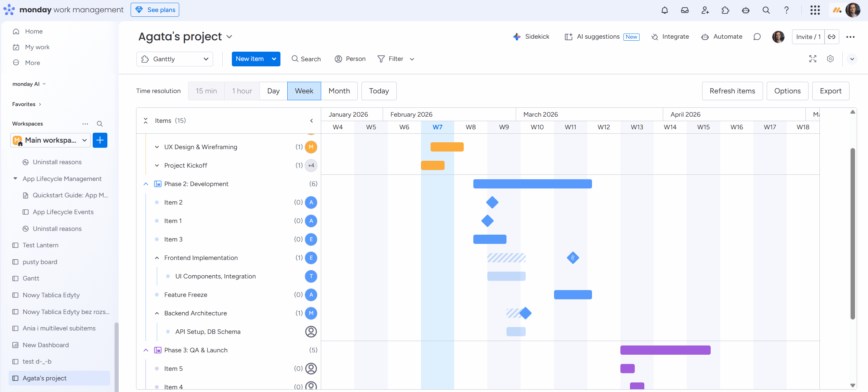The height and width of the screenshot is (392, 868).
Task: Open the Agata's project title dropdown
Action: point(229,37)
